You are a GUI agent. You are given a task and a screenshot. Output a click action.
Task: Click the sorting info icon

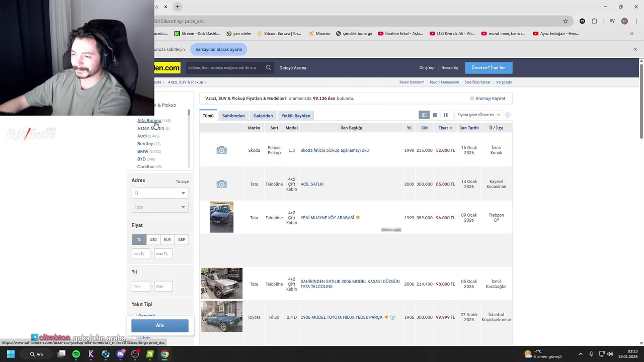[508, 115]
